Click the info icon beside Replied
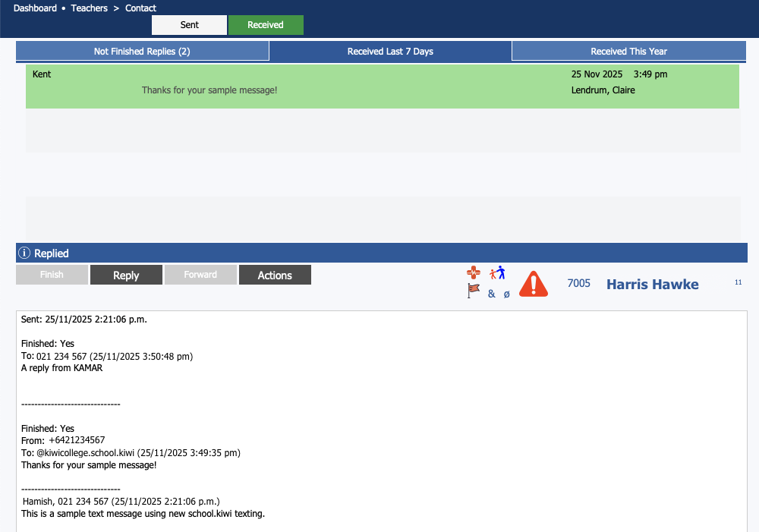This screenshot has height=532, width=759. pyautogui.click(x=24, y=253)
